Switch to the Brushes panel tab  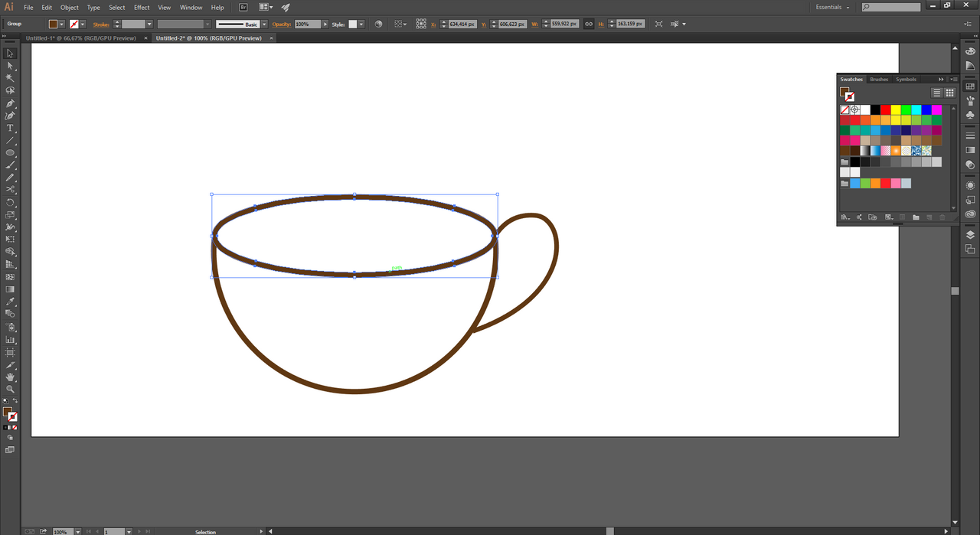pos(879,80)
